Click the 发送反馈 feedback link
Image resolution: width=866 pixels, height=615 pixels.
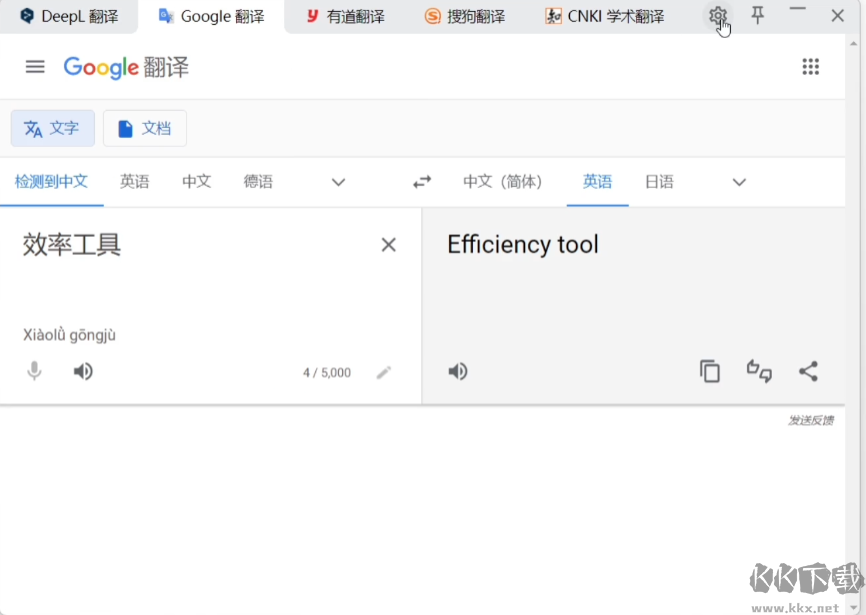click(811, 421)
